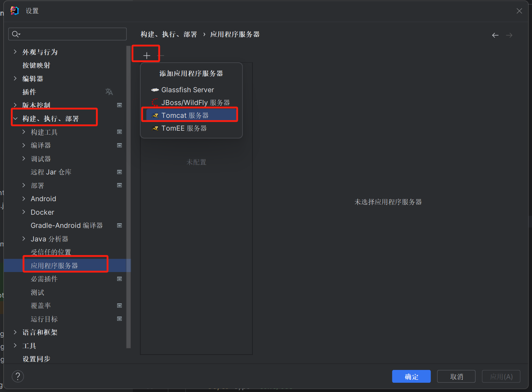Click the back navigation arrow
Viewport: 532px width, 392px height.
tap(495, 35)
